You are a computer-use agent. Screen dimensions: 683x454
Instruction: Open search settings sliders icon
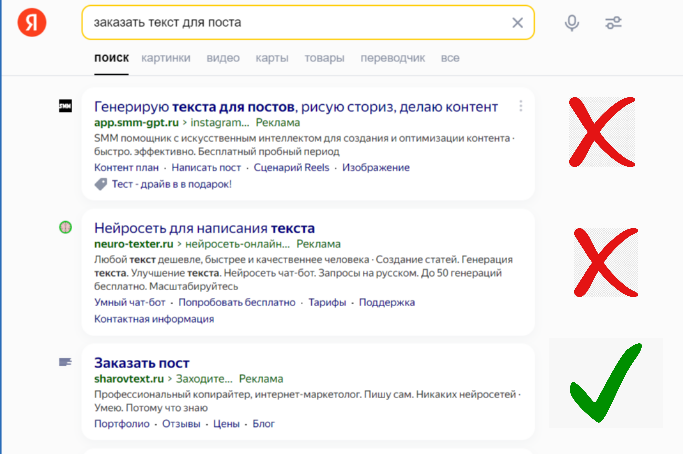click(x=613, y=23)
